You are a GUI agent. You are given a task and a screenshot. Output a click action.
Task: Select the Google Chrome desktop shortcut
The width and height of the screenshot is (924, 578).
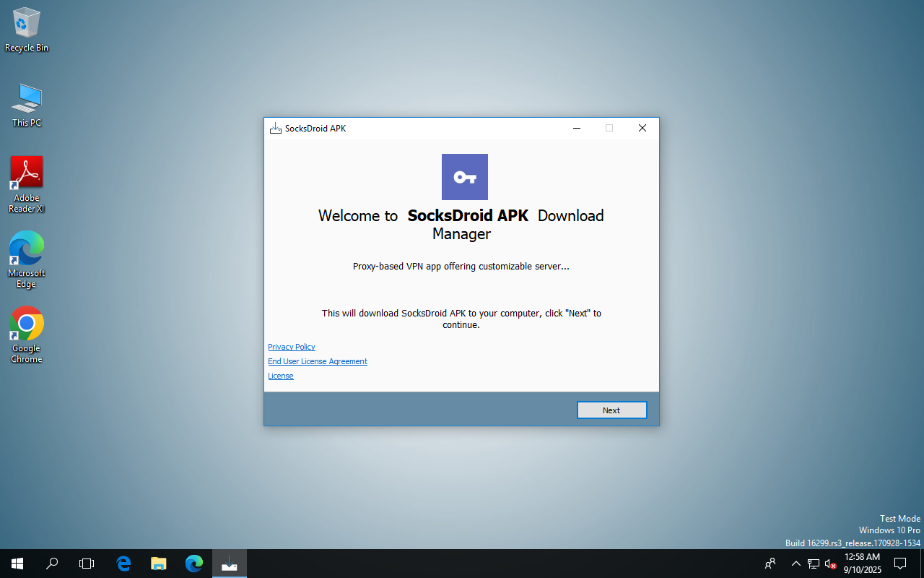coord(27,335)
